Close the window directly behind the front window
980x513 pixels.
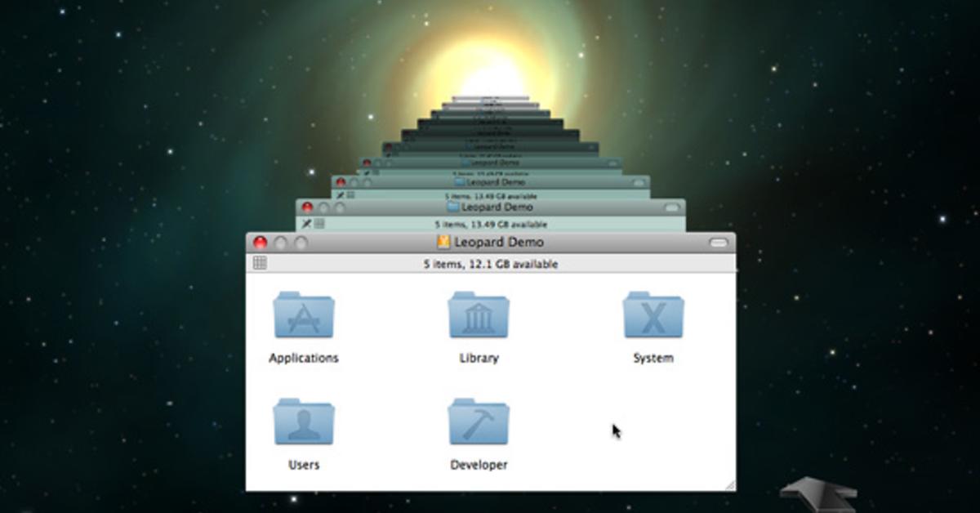click(x=307, y=207)
